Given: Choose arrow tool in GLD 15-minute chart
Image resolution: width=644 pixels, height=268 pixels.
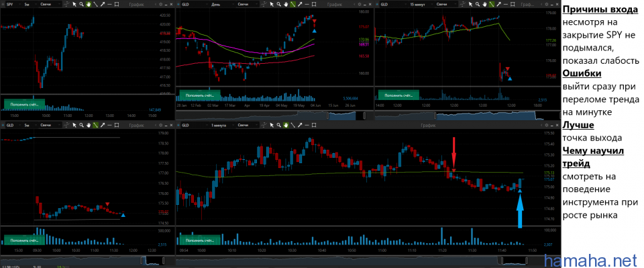Looking at the screenshot, I should tap(498, 4).
